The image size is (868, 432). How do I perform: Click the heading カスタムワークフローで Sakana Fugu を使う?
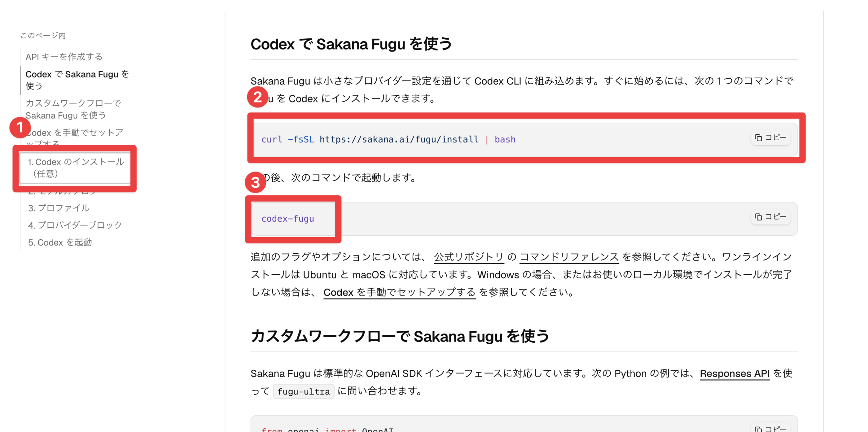[x=399, y=336]
